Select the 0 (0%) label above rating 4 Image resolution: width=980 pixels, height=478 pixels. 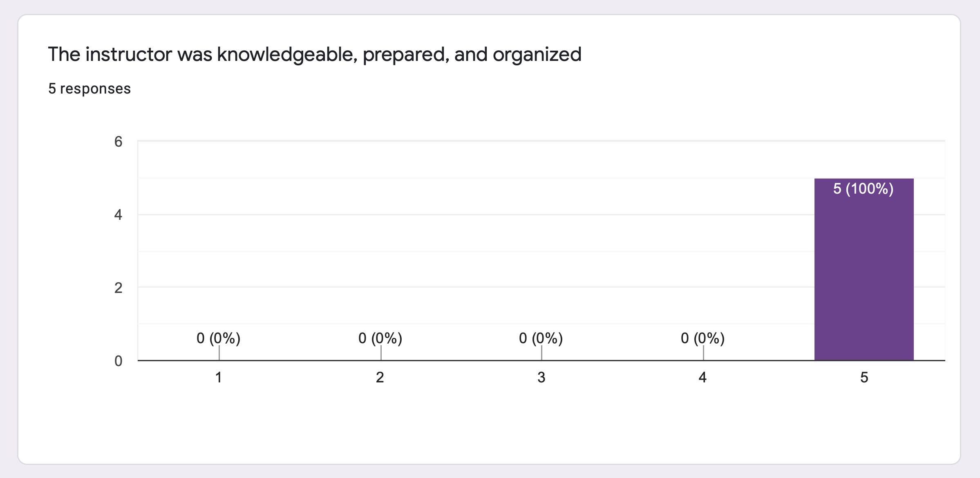click(x=703, y=338)
